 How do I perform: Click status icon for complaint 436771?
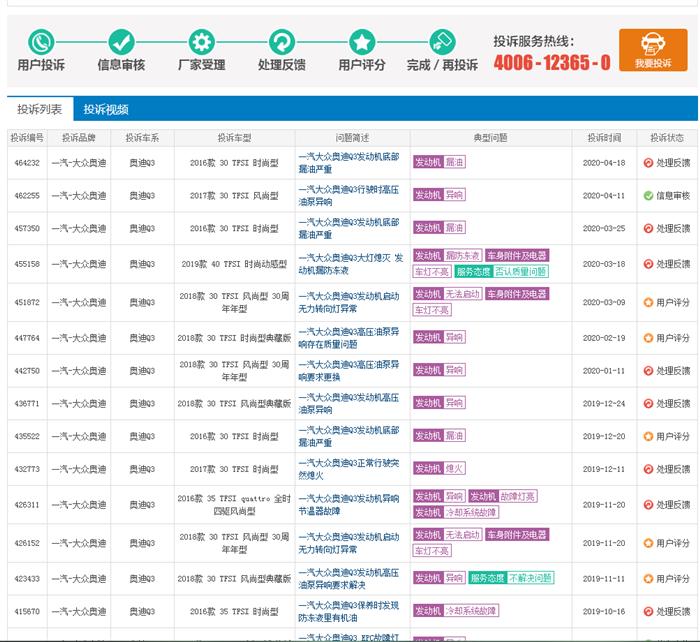click(x=648, y=403)
